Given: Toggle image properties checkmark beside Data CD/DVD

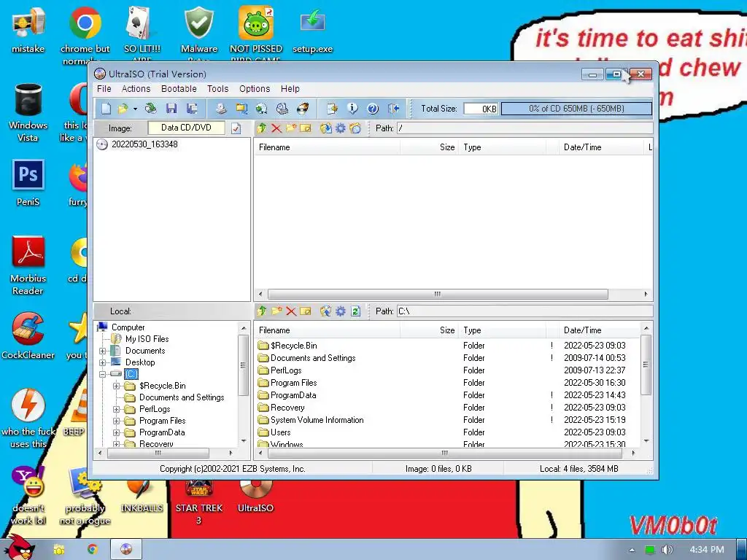Looking at the screenshot, I should (x=236, y=128).
